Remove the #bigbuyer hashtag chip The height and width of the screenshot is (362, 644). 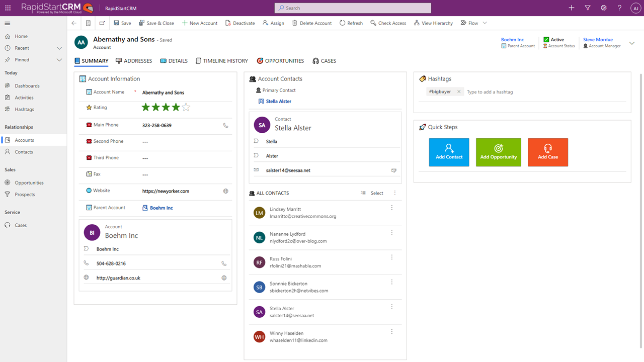point(458,92)
